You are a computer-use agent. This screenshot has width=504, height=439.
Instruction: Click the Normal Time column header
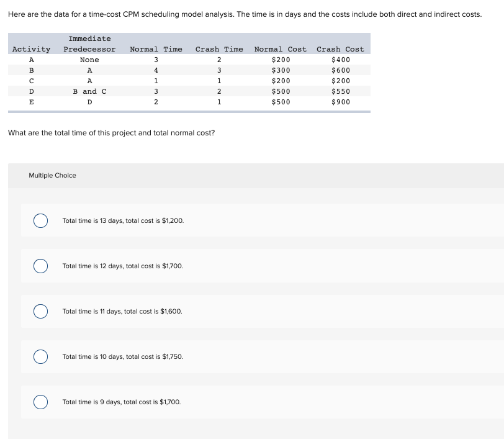point(156,49)
